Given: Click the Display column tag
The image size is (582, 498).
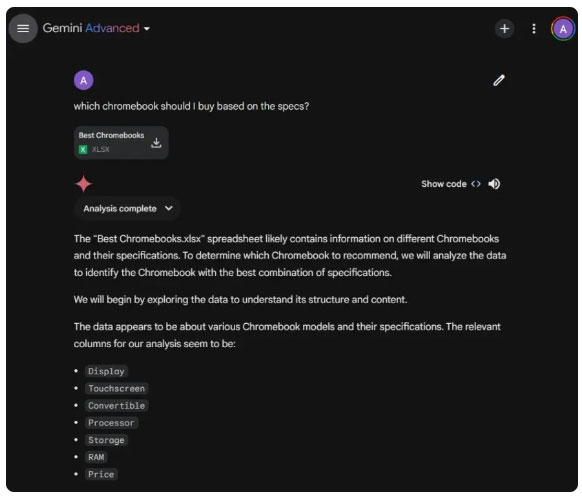Looking at the screenshot, I should 107,371.
